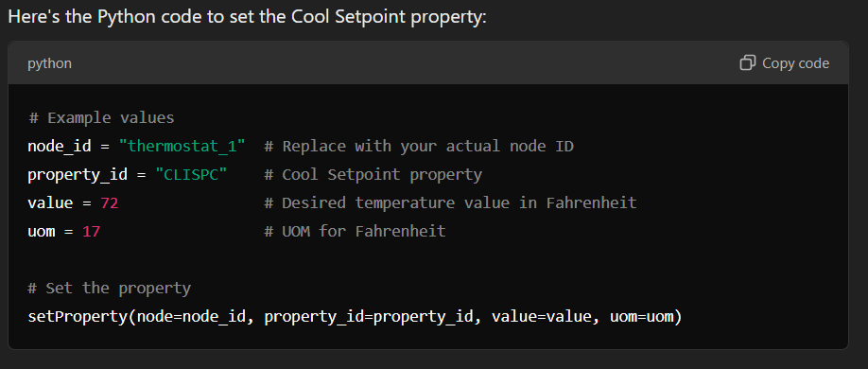Click the node_id variable assignment
Image resolution: width=868 pixels, height=369 pixels.
137,147
